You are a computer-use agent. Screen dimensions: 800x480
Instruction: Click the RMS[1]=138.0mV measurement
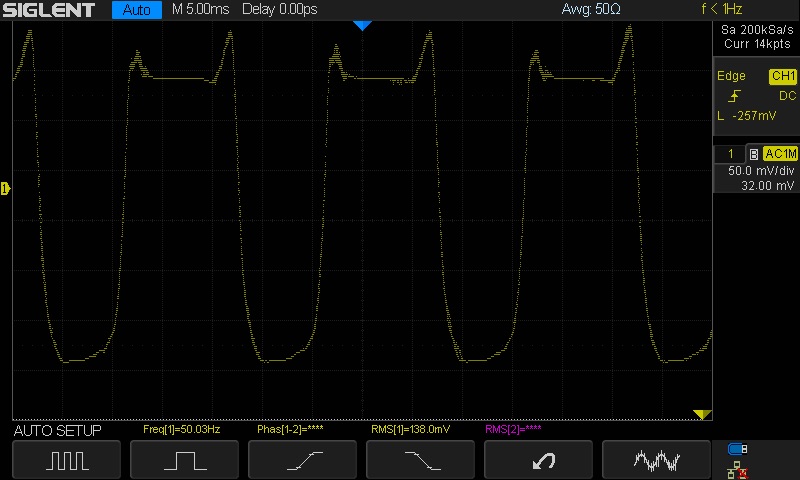[x=411, y=430]
